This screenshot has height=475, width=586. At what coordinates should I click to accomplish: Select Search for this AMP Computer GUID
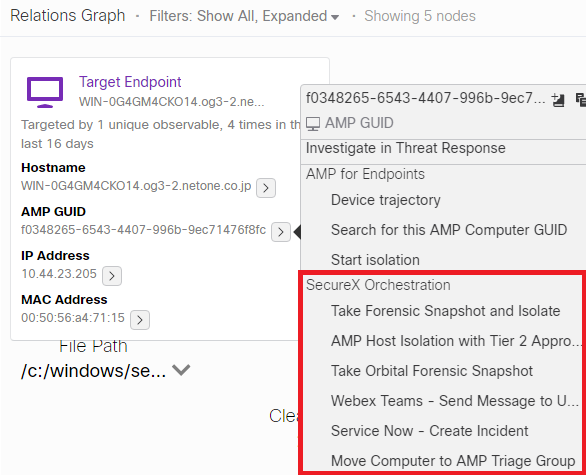(x=449, y=230)
